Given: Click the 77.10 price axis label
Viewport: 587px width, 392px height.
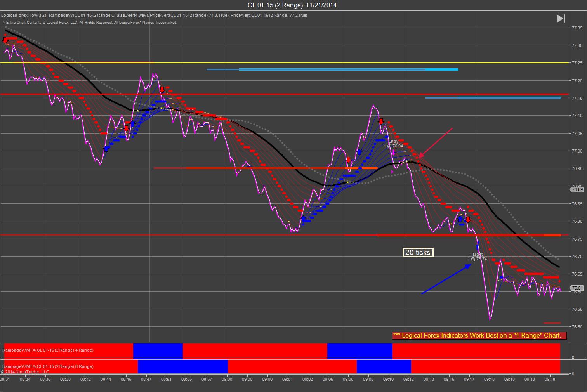Looking at the screenshot, I should [577, 116].
